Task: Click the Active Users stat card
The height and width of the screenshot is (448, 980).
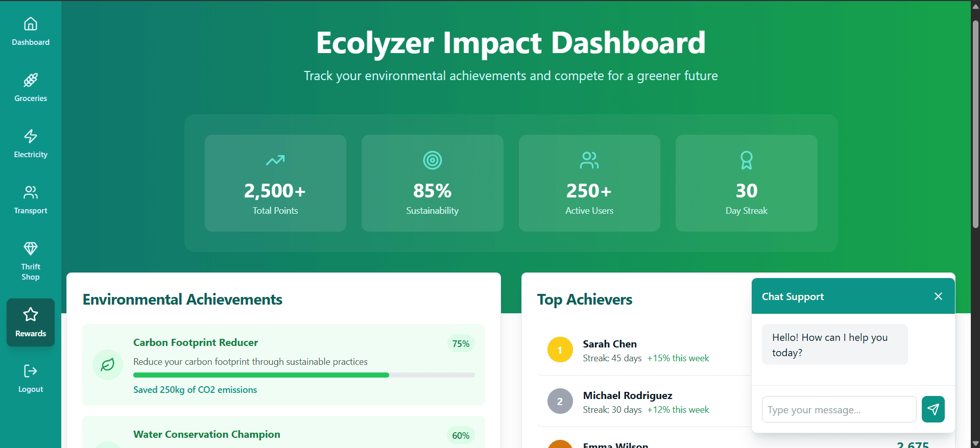Action: click(x=589, y=183)
